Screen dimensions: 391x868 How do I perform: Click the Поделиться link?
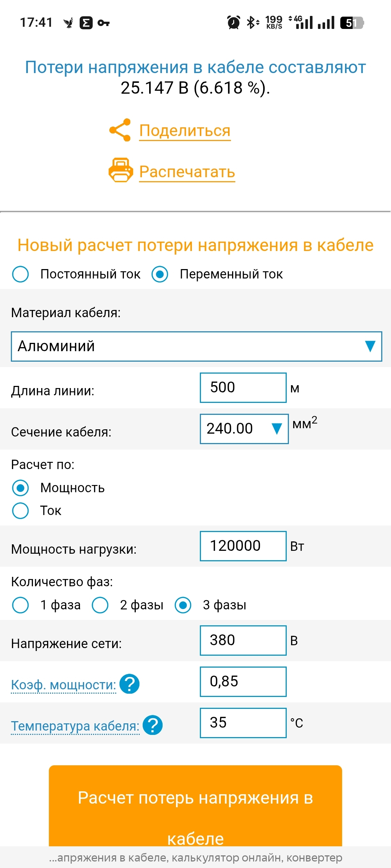(x=185, y=131)
